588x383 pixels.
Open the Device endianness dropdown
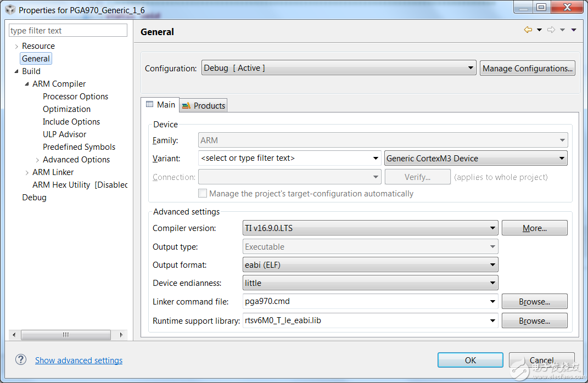[371, 283]
